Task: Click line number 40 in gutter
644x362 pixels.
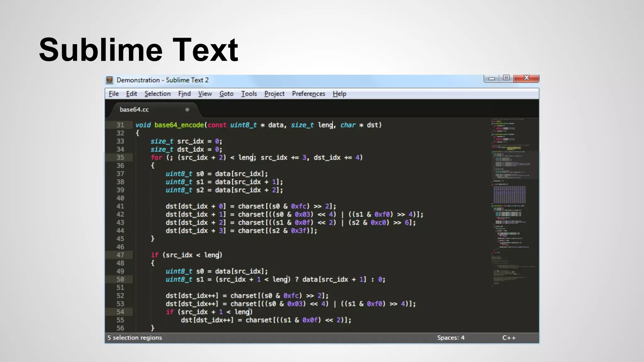Action: (120, 198)
